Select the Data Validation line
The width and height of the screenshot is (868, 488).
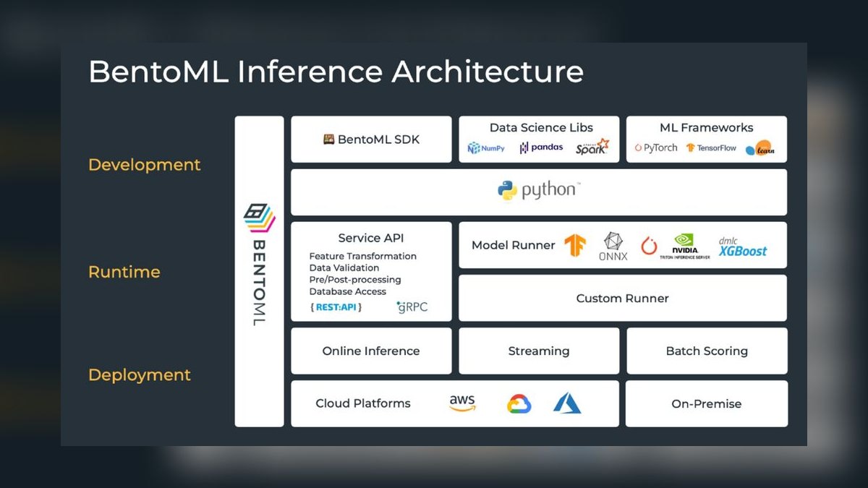click(344, 267)
